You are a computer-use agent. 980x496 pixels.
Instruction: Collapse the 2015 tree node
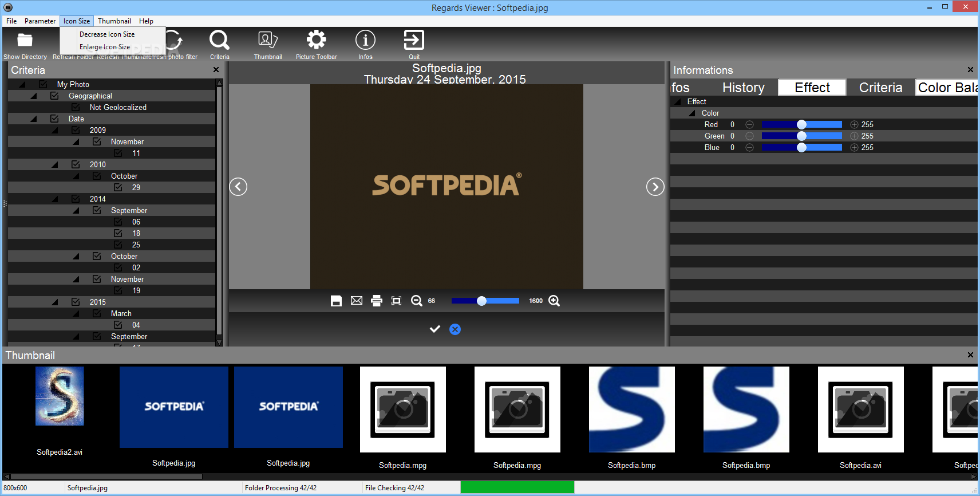[x=55, y=302]
